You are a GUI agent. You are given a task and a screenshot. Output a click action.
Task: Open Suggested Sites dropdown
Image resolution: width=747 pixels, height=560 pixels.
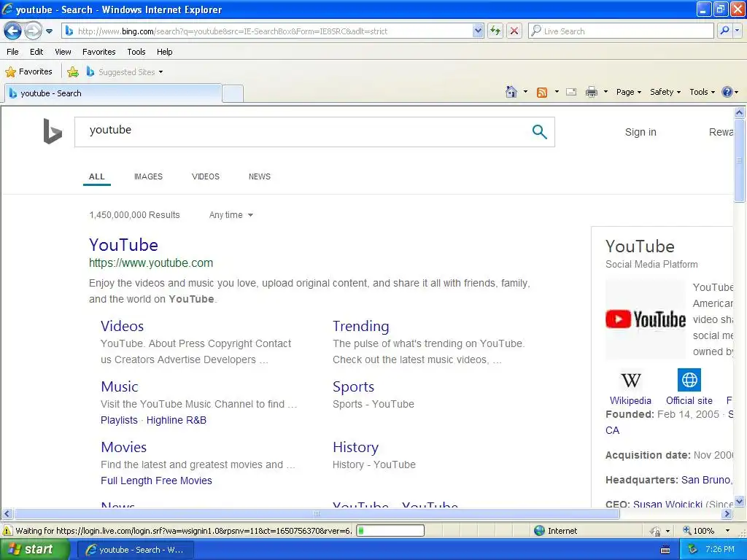coord(125,72)
